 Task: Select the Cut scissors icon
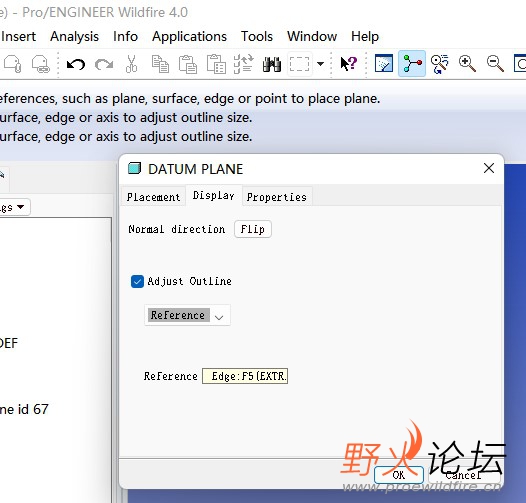tap(132, 64)
